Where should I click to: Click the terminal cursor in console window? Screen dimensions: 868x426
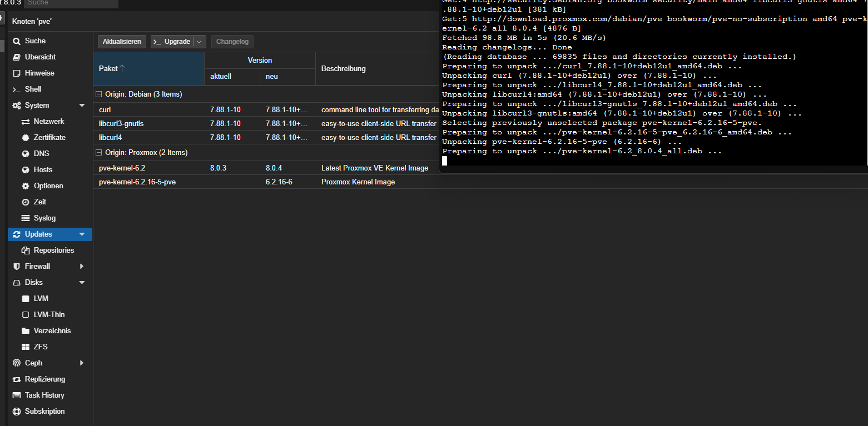tap(444, 161)
